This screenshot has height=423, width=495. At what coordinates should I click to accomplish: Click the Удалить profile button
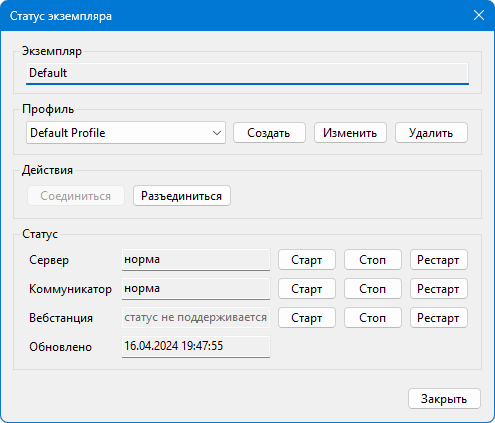tap(431, 133)
